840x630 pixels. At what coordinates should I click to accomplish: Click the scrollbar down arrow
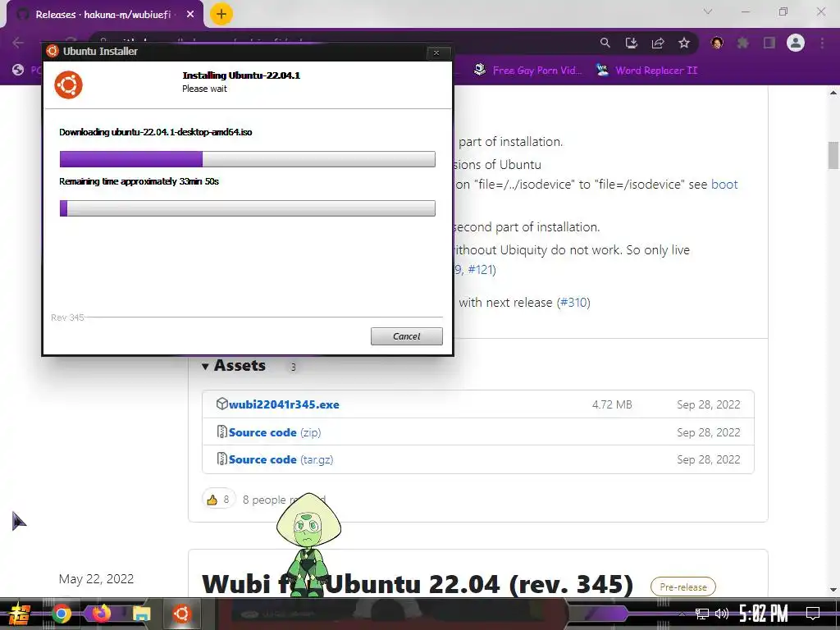[833, 590]
